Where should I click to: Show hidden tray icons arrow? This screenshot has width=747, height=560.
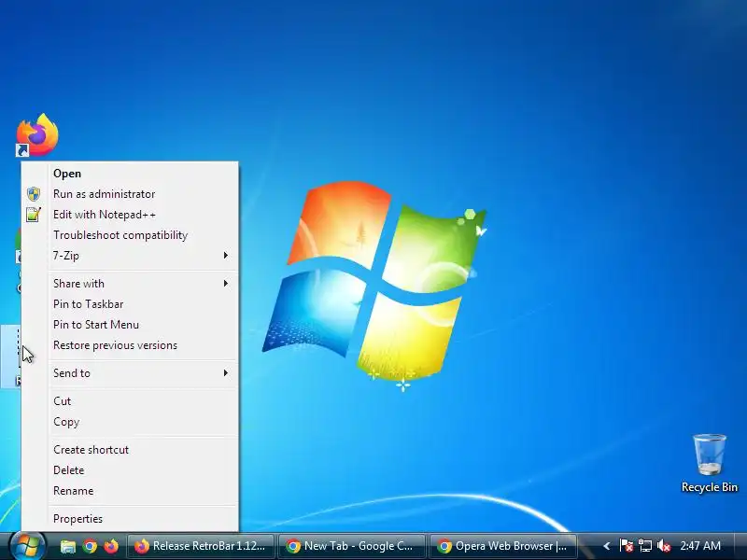click(x=606, y=546)
